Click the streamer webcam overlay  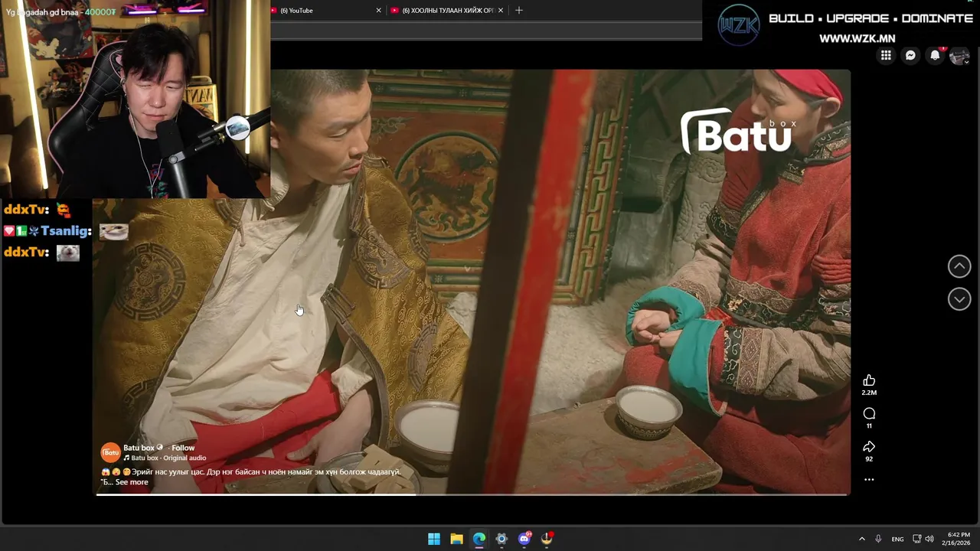[x=135, y=99]
